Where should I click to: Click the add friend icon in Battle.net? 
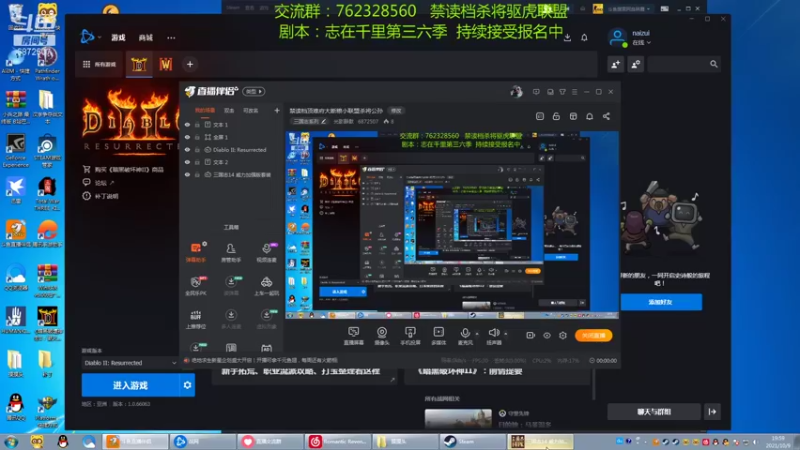click(616, 64)
